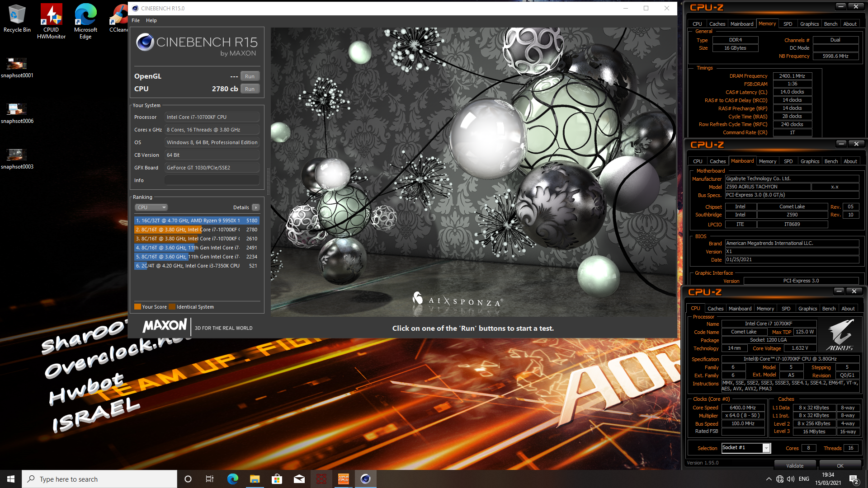
Task: Select the NB Frequency 5998.6 MHz value
Action: 835,56
